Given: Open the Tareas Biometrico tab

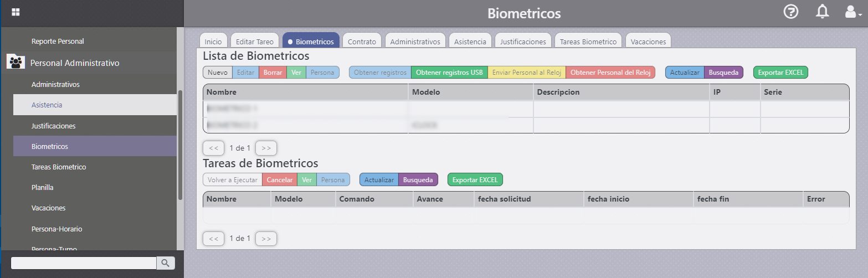Looking at the screenshot, I should pos(588,42).
